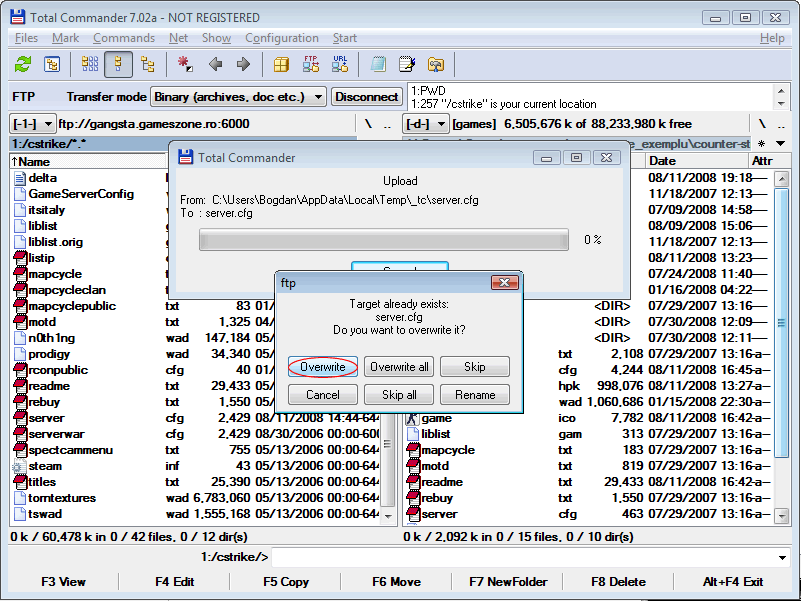This screenshot has width=801, height=601.
Task: Switch to Brief file view icon
Action: [90, 64]
